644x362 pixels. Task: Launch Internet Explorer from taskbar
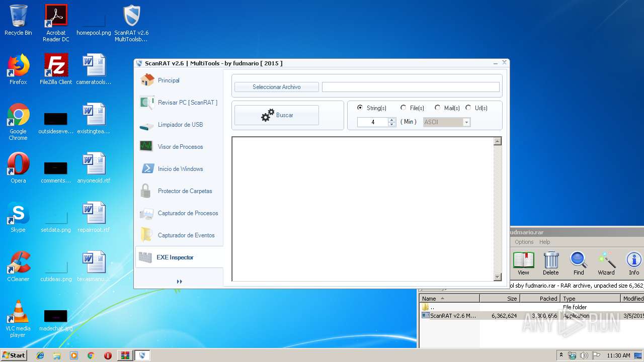click(40, 355)
